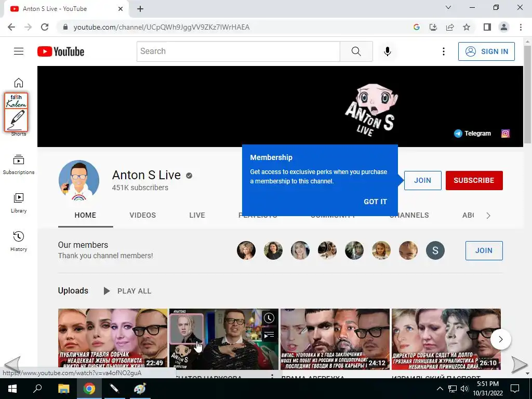Click Chrome icon in taskbar
This screenshot has height=399, width=532.
click(x=89, y=389)
